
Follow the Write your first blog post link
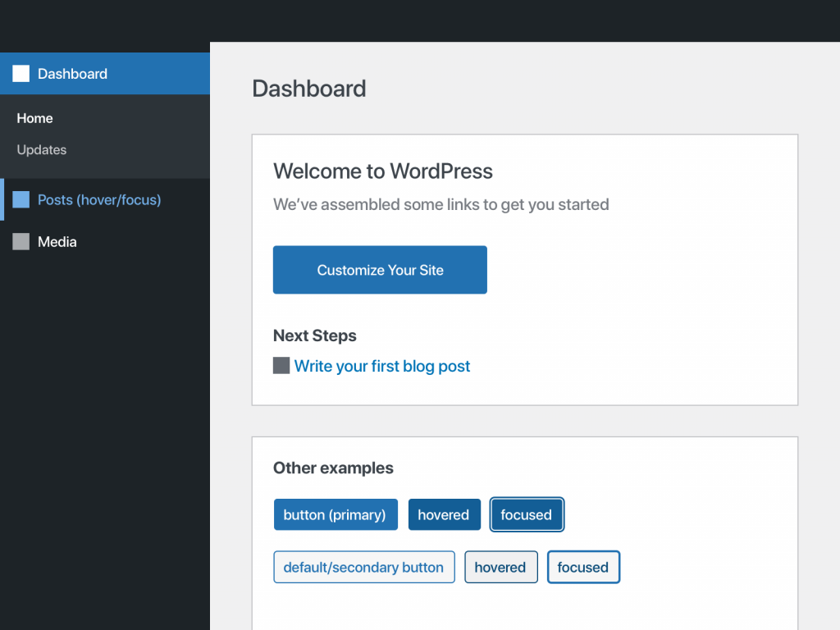click(382, 366)
